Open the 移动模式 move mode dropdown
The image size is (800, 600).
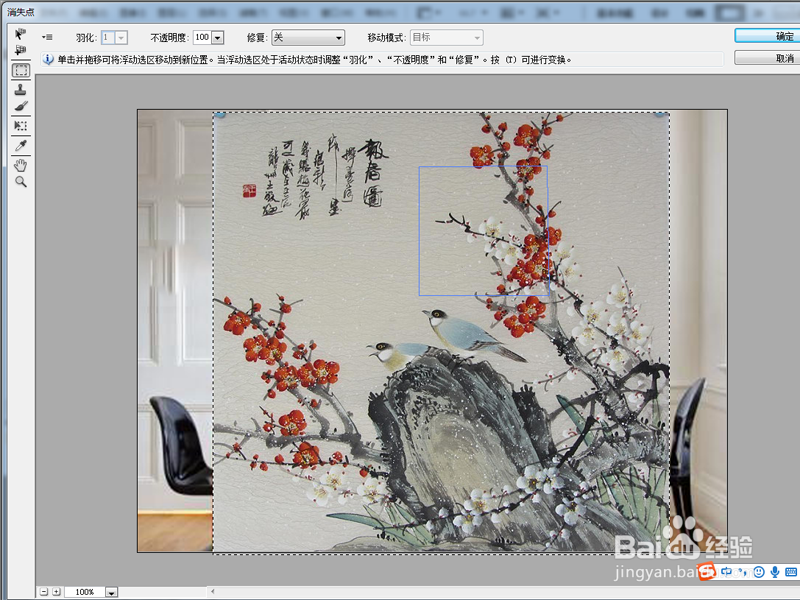tap(447, 37)
